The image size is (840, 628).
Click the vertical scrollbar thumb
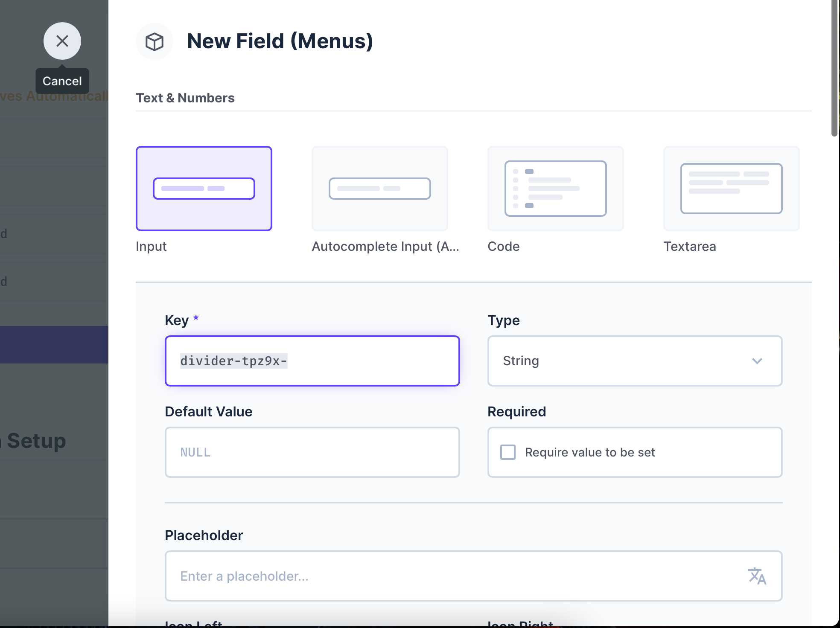click(835, 68)
